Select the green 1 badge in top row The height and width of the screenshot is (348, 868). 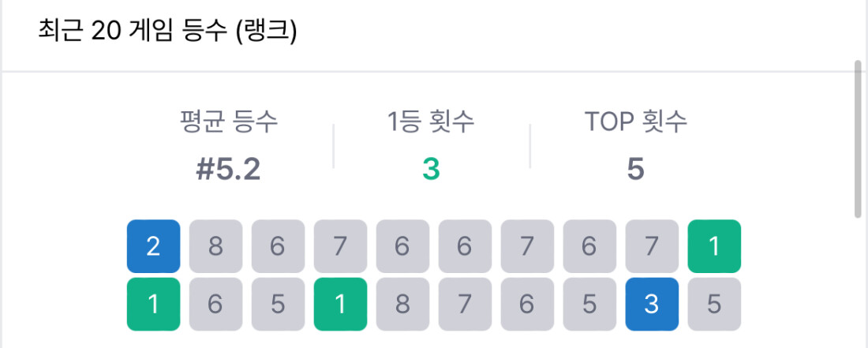[x=714, y=246]
